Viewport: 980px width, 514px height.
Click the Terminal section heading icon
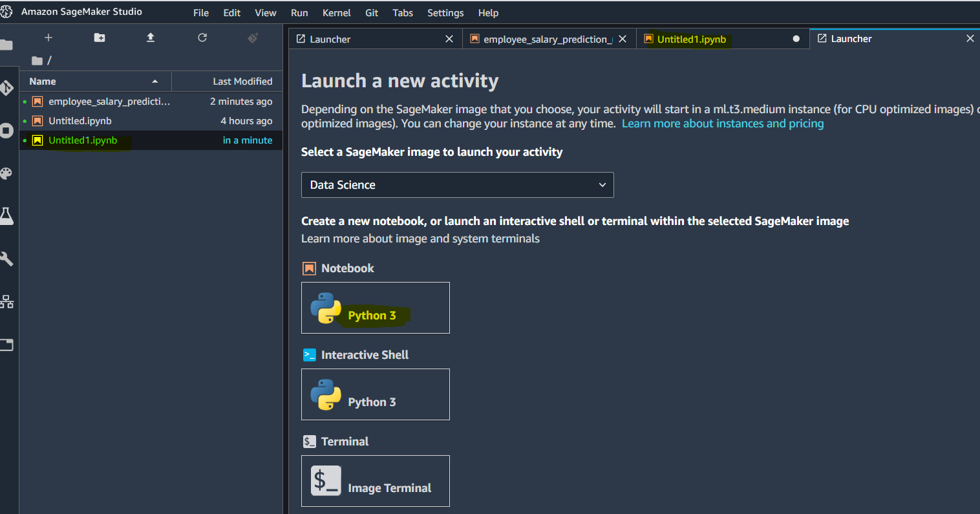coord(310,442)
